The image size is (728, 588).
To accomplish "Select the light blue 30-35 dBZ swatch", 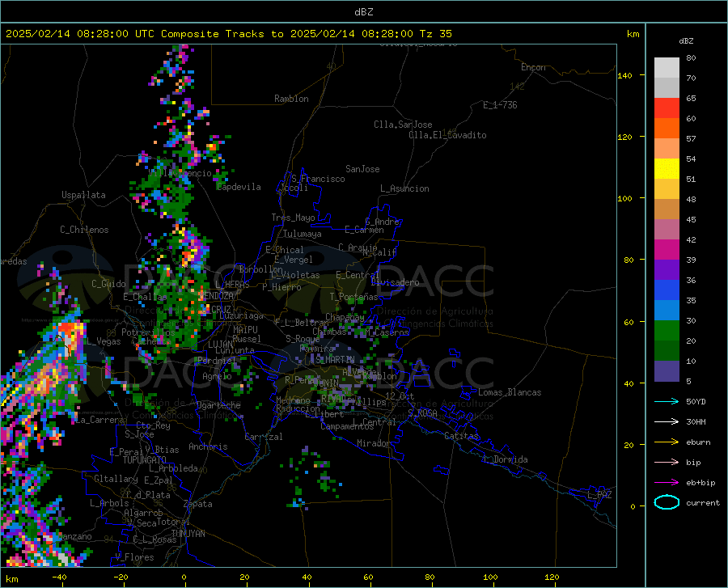I will coord(667,311).
